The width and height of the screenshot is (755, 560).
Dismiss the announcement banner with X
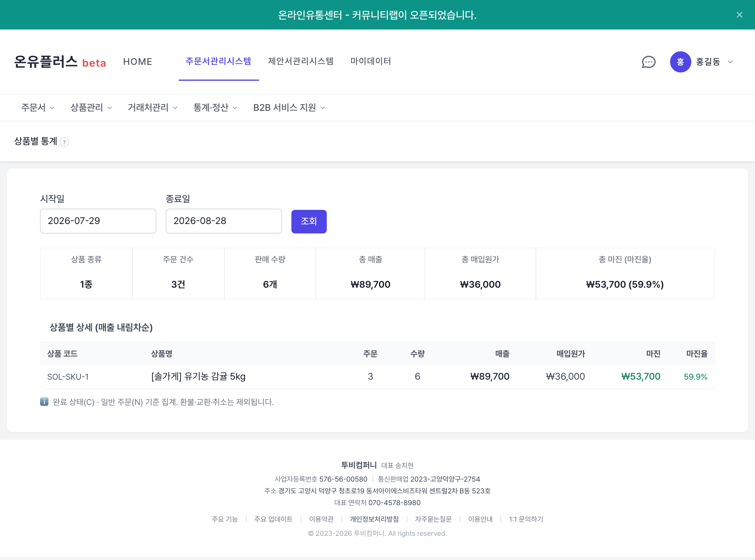[739, 15]
